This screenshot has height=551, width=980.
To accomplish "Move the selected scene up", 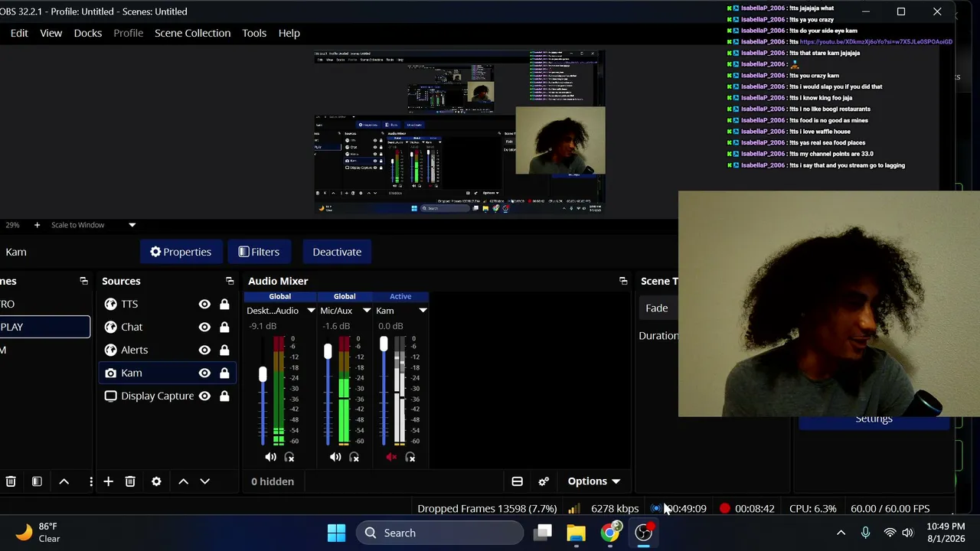I will [64, 481].
